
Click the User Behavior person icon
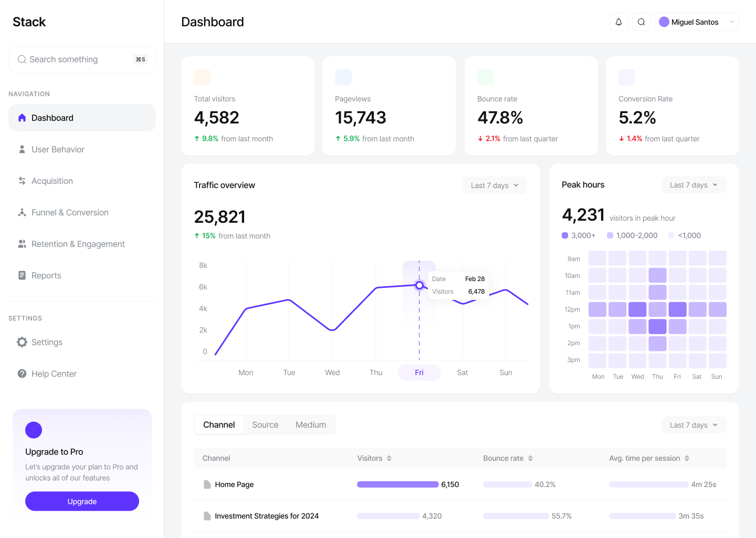pyautogui.click(x=22, y=149)
